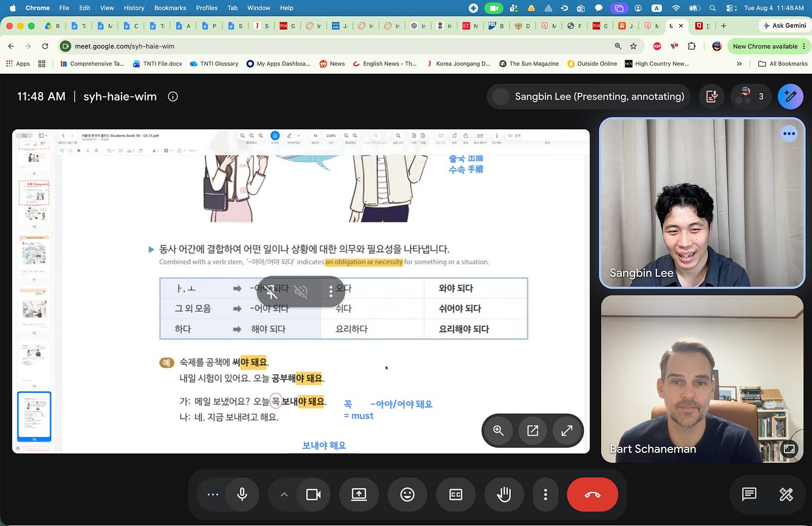Open The Sun Magazine bookmark
This screenshot has width=812, height=526.
click(529, 64)
